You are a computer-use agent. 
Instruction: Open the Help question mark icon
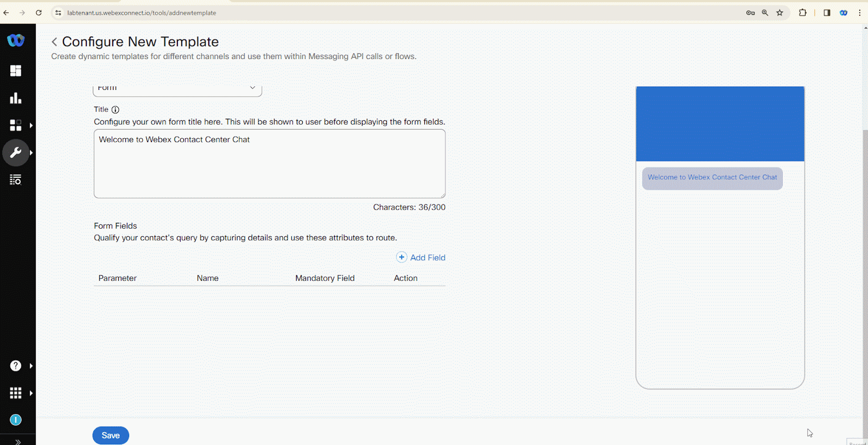pyautogui.click(x=16, y=366)
